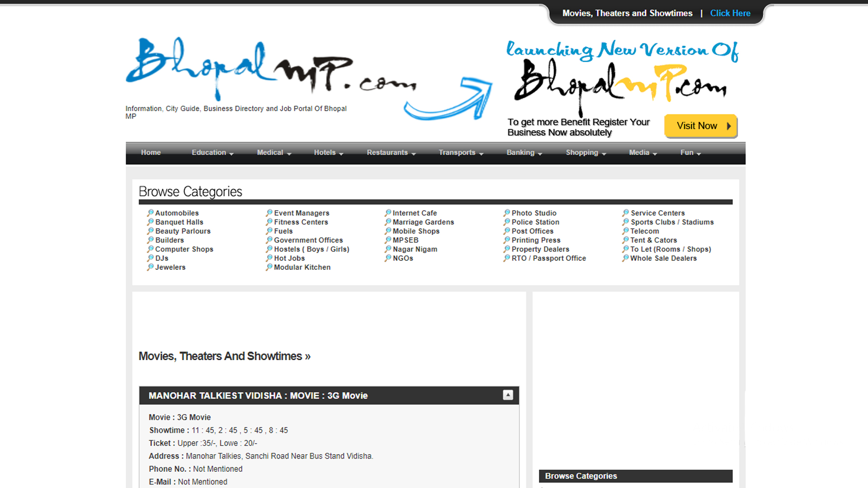
Task: Click the magnifier icon beside Internet Cafe
Action: [x=388, y=213]
